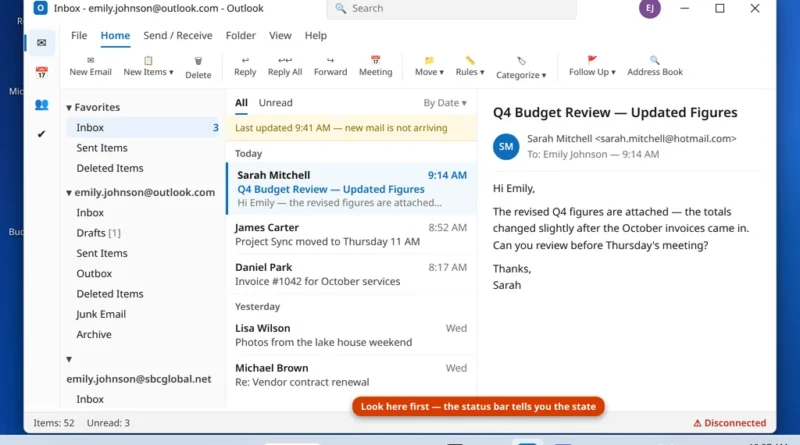This screenshot has width=800, height=445.
Task: Click the Disconnected status indicator
Action: (x=730, y=423)
